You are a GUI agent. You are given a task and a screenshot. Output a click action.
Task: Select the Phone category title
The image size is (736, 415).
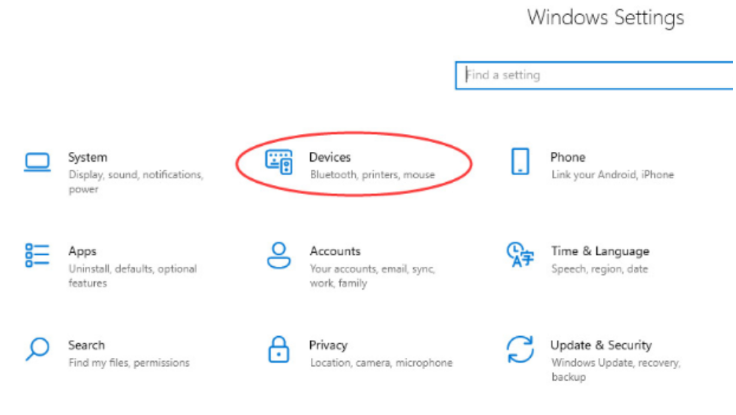567,157
